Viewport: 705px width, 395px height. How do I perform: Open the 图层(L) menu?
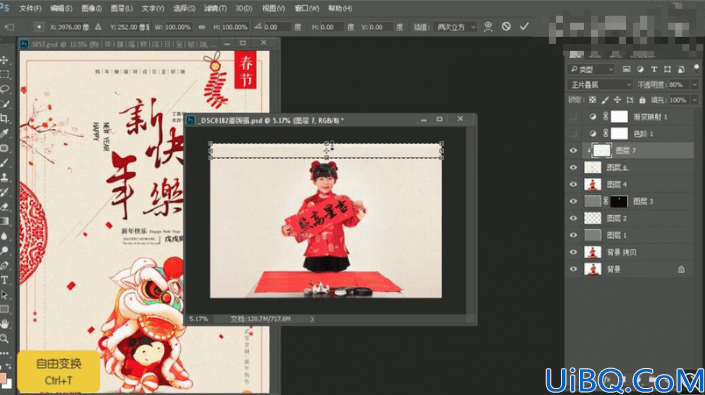coord(121,8)
